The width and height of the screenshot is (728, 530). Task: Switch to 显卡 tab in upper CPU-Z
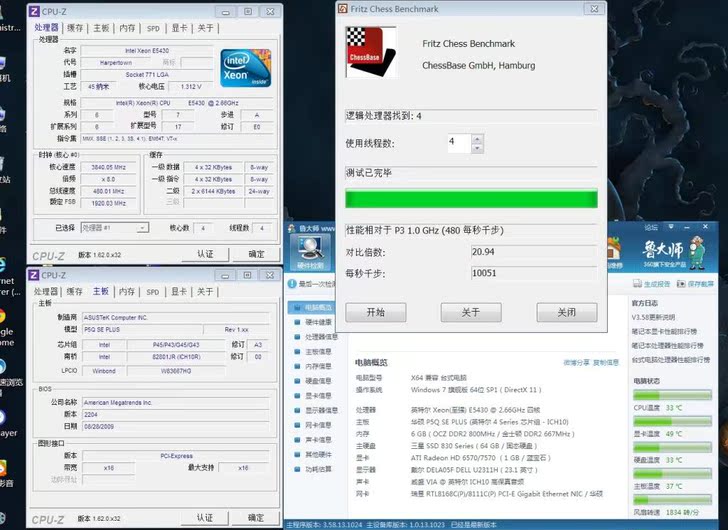tap(179, 28)
